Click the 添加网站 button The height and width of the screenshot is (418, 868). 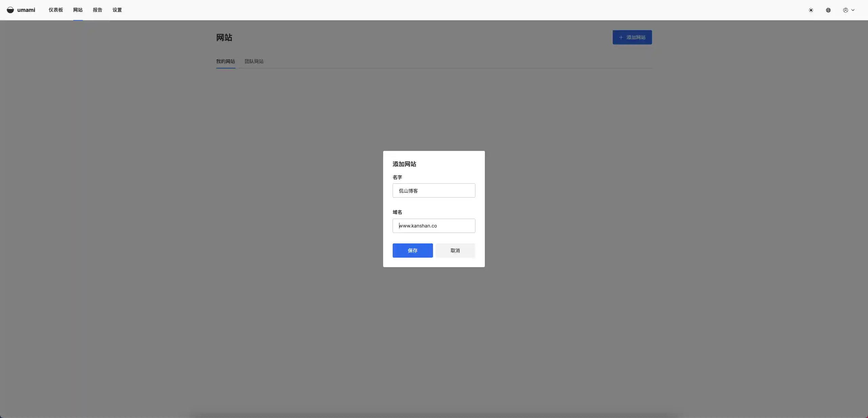pos(632,37)
